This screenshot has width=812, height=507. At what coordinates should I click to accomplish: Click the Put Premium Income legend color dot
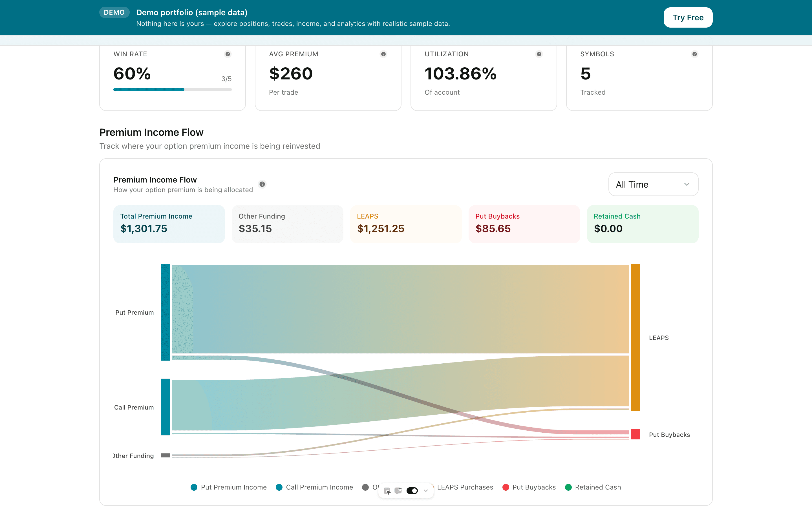[x=194, y=487]
